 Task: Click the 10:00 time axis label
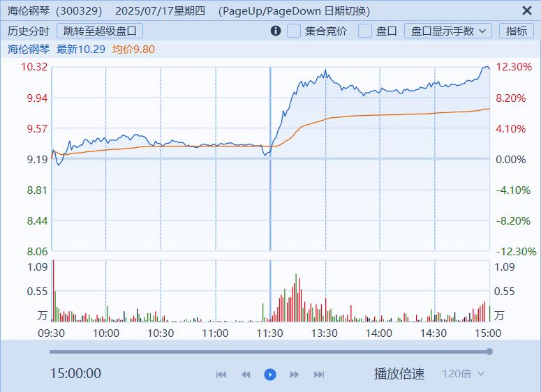(106, 333)
